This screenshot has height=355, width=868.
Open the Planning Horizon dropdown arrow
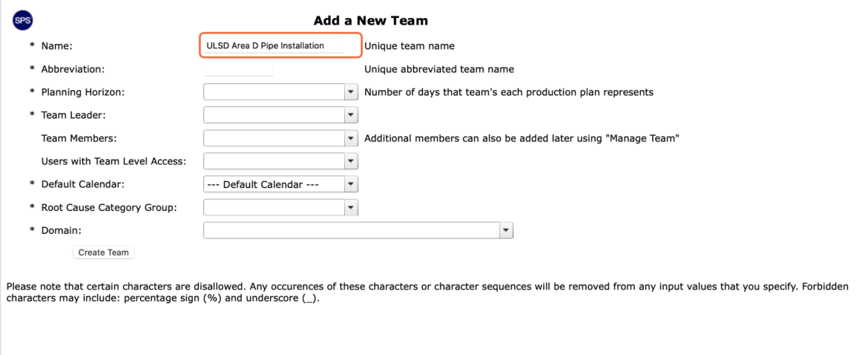point(351,92)
